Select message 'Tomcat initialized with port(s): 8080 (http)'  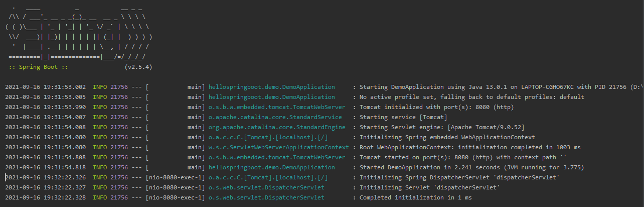pyautogui.click(x=437, y=107)
